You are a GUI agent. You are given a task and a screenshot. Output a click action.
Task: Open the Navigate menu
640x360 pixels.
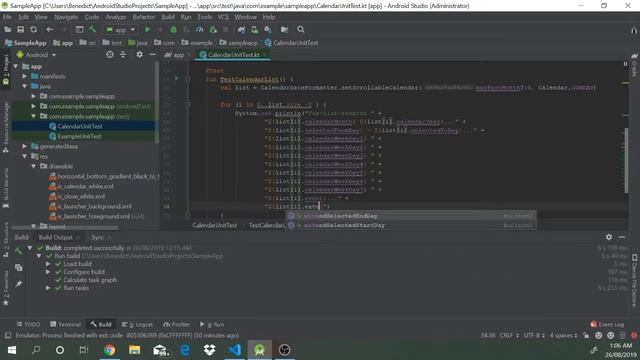click(x=66, y=17)
